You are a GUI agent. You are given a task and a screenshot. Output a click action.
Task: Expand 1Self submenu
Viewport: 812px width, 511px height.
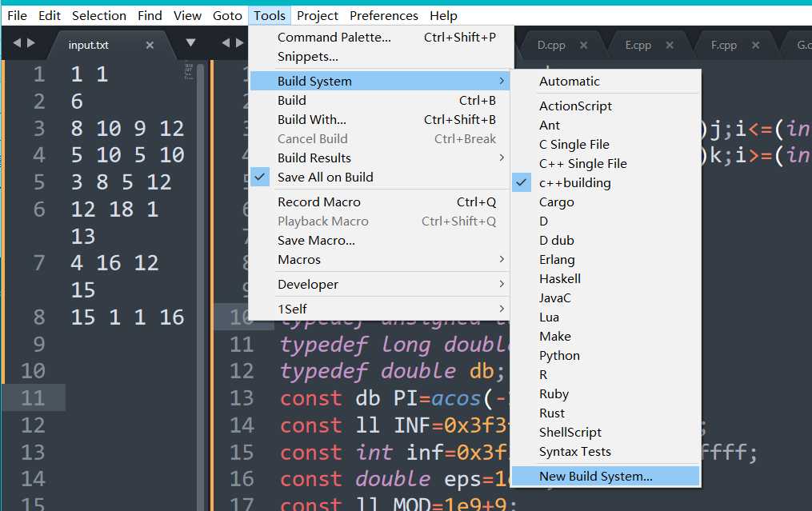pyautogui.click(x=379, y=309)
